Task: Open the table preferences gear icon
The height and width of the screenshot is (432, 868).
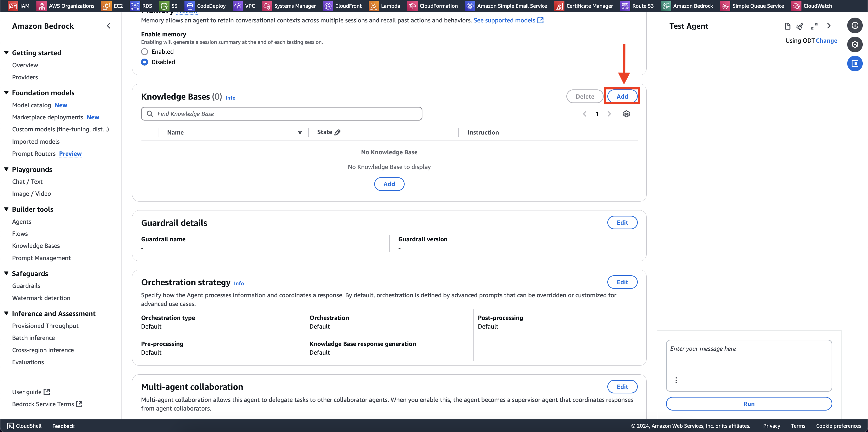Action: [x=626, y=114]
